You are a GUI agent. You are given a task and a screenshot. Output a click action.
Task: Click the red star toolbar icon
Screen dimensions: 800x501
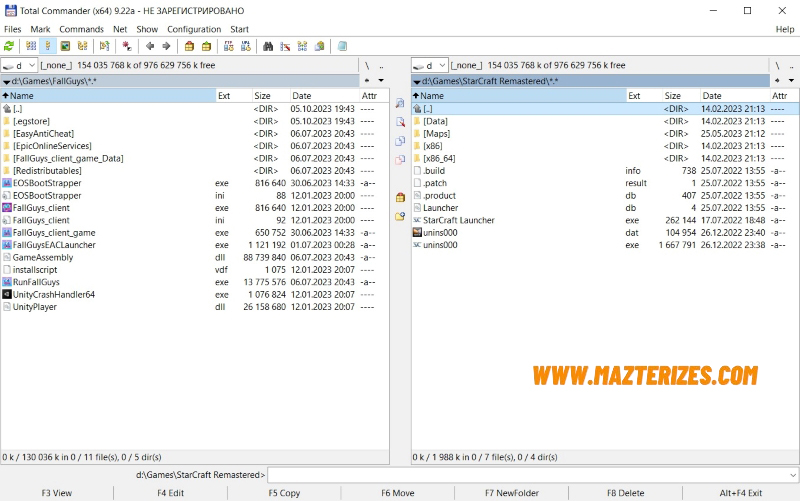[x=127, y=46]
